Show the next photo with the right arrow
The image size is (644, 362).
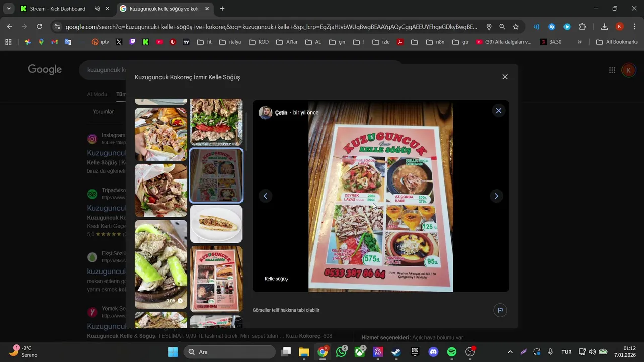[x=496, y=196]
